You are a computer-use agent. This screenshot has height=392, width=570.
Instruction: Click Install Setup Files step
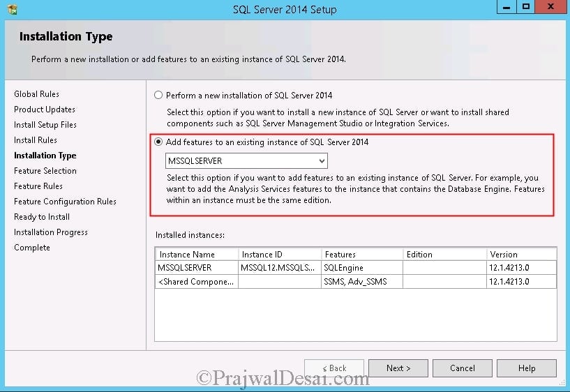pos(45,125)
